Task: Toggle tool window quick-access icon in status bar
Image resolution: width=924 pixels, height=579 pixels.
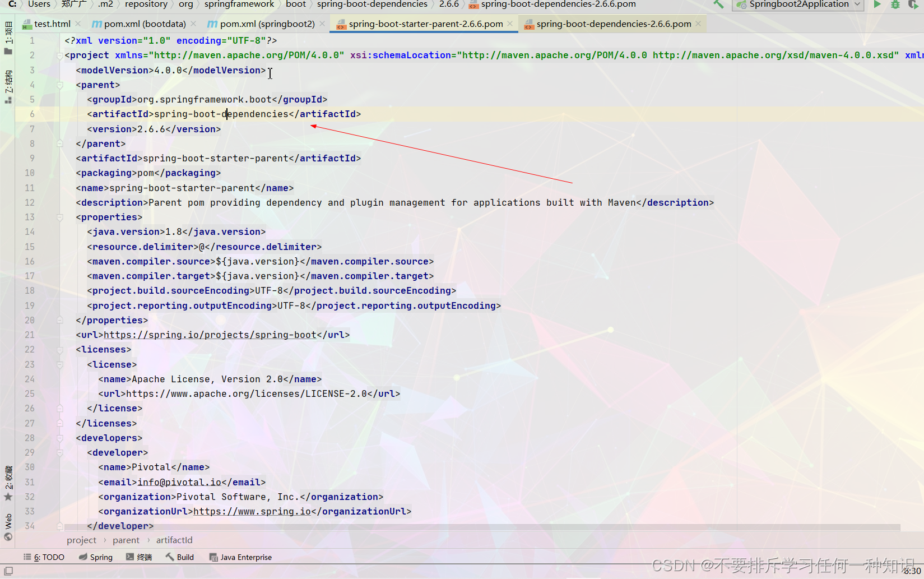Action: pos(8,571)
